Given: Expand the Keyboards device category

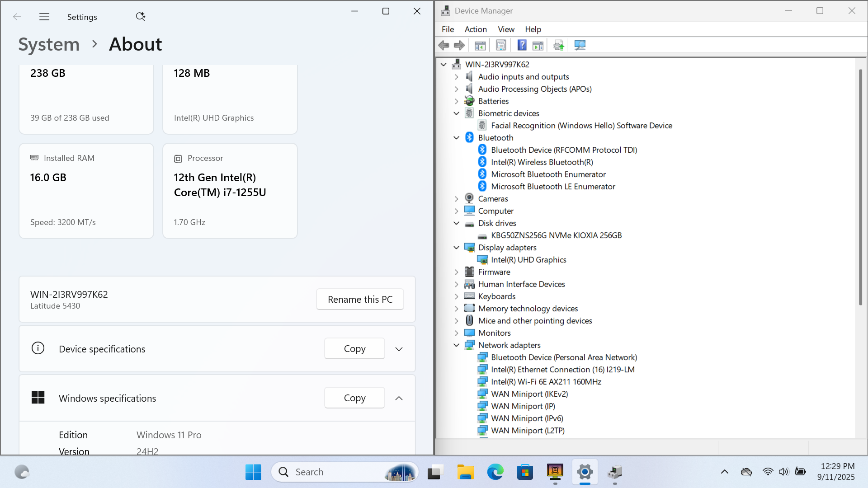Looking at the screenshot, I should 457,296.
